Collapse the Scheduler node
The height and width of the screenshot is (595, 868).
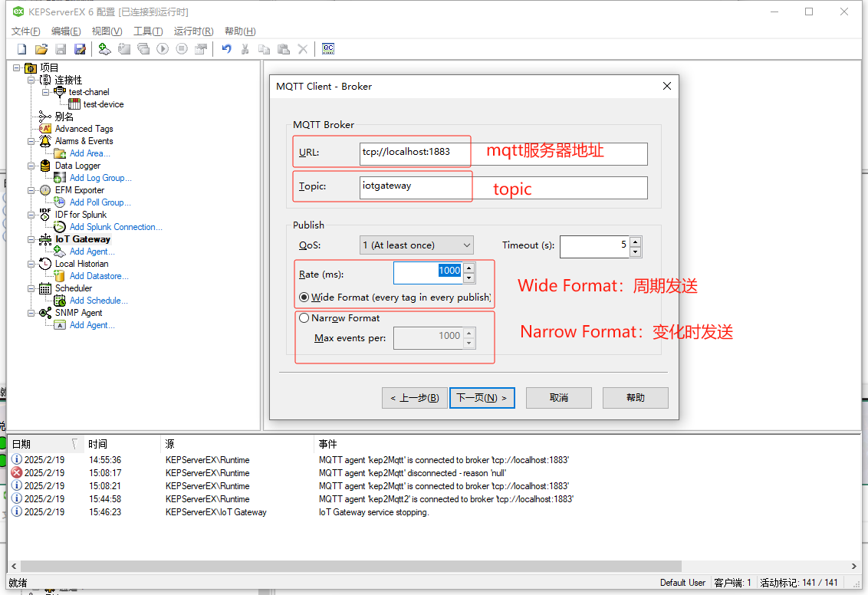(x=31, y=288)
